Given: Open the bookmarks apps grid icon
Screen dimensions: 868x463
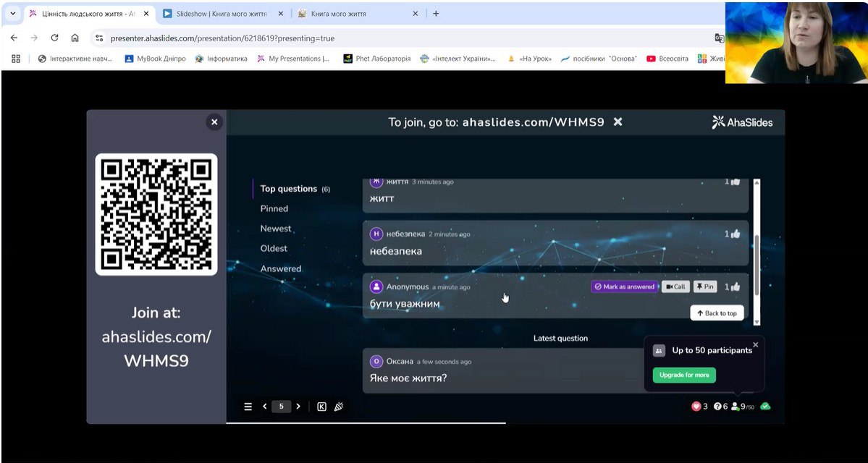Looking at the screenshot, I should coord(15,58).
